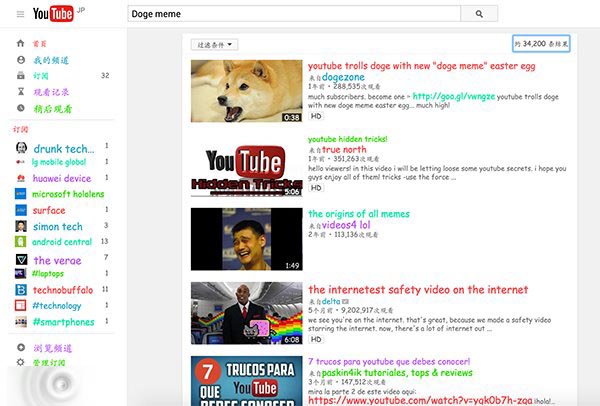The height and width of the screenshot is (406, 600).
Task: Go to simon tech channel
Action: (x=58, y=227)
